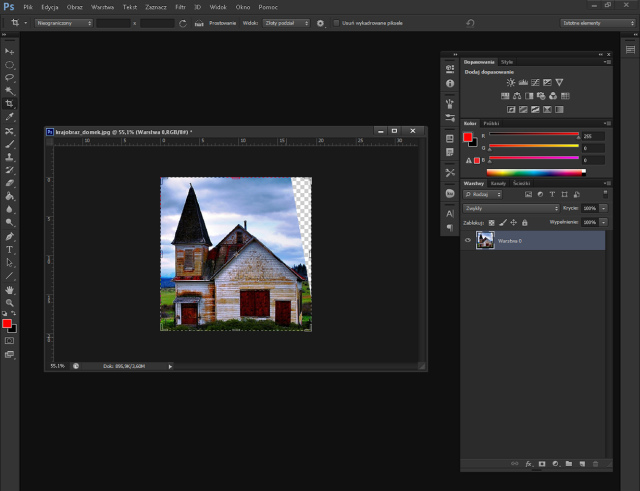
Task: Open the Wypełnienie fill arrow
Action: coord(603,222)
